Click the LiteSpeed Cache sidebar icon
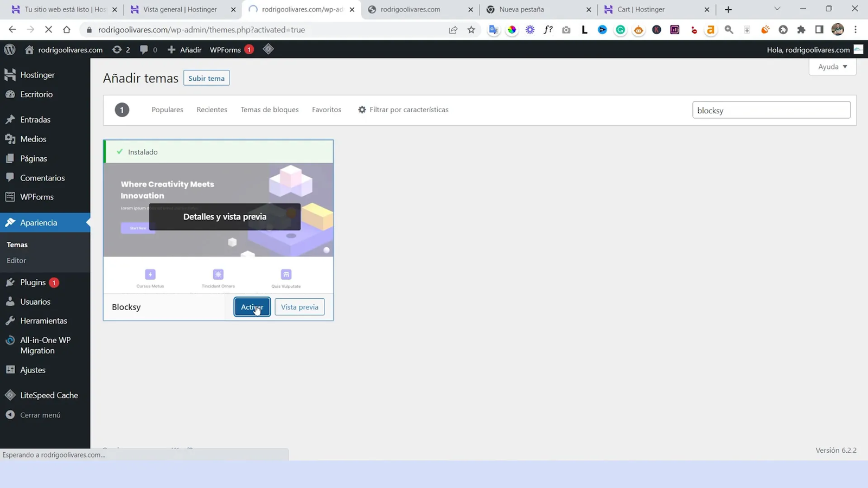 [x=10, y=395]
